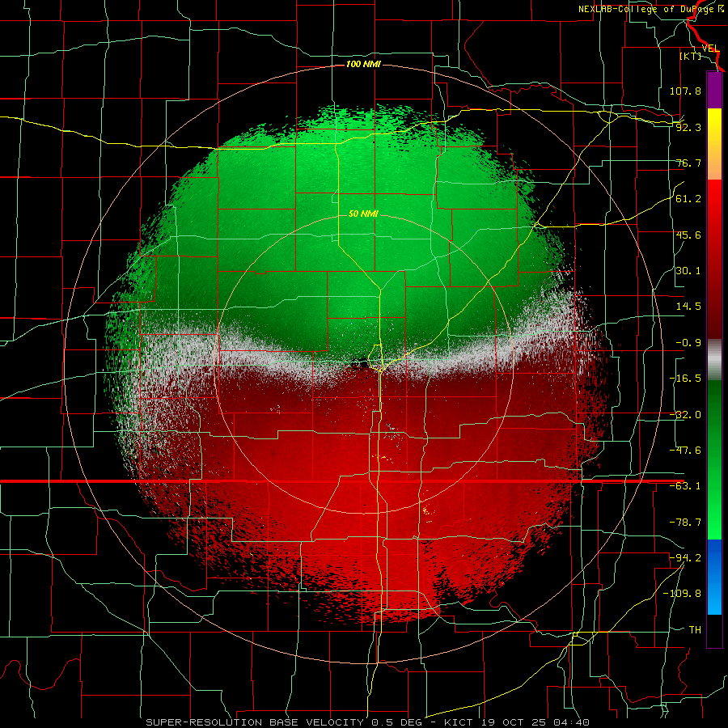Click the 100 NMI range ring label
This screenshot has width=728, height=728.
[363, 64]
